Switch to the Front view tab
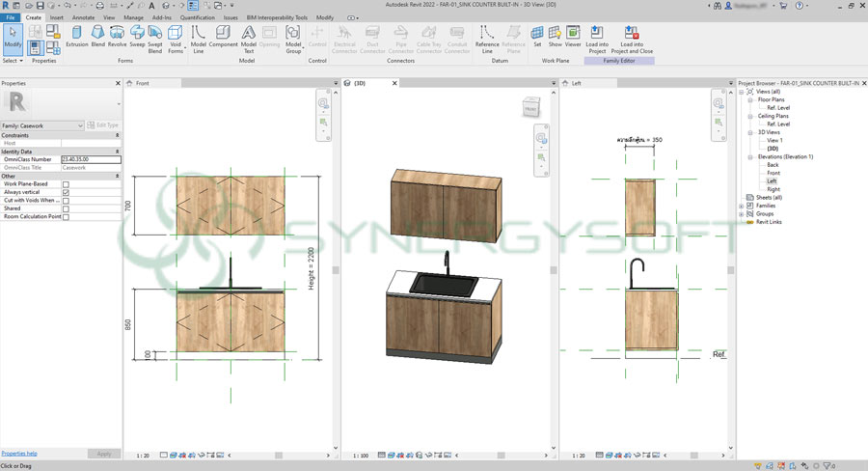 pos(143,83)
